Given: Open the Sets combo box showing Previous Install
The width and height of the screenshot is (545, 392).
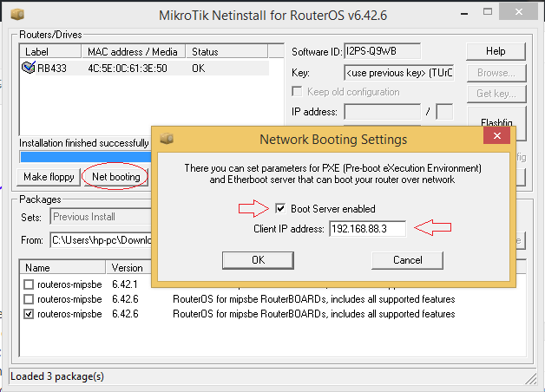Looking at the screenshot, I should tap(101, 217).
